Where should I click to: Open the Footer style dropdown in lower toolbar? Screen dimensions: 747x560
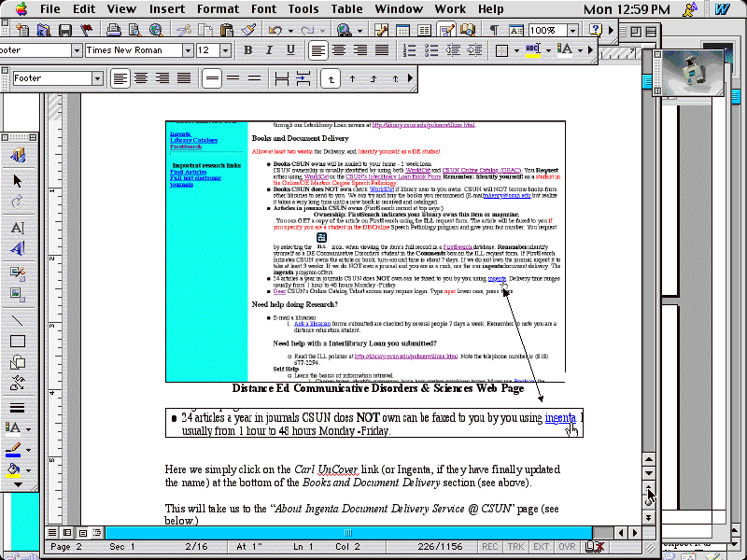pos(97,78)
